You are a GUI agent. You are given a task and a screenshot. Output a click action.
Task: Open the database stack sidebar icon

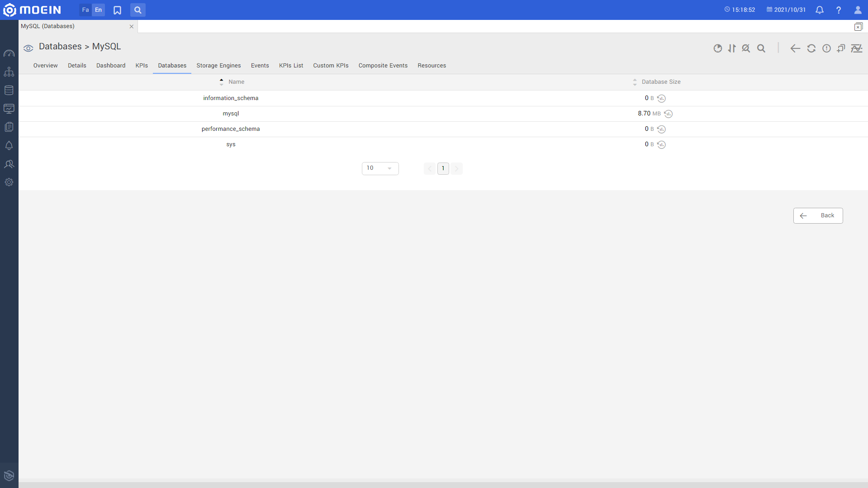pos(9,90)
